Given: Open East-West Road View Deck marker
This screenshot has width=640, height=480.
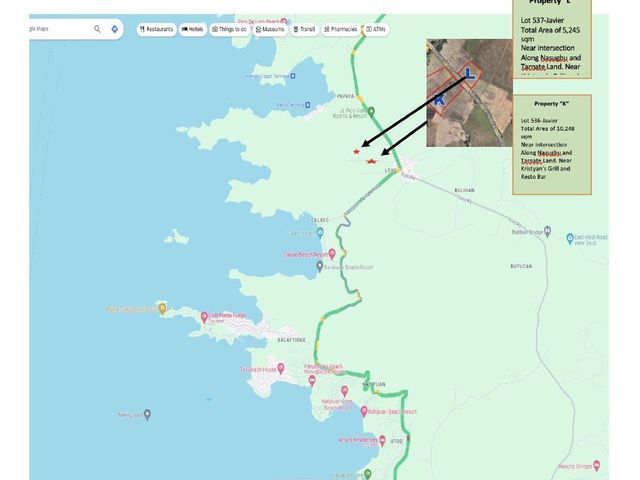Looking at the screenshot, I should click(x=570, y=239).
